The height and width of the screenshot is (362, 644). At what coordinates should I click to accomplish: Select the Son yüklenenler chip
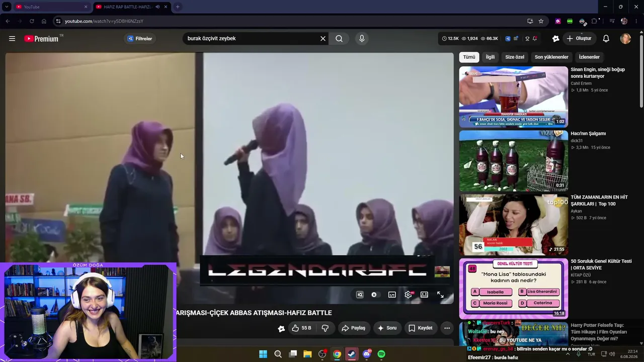(x=551, y=57)
